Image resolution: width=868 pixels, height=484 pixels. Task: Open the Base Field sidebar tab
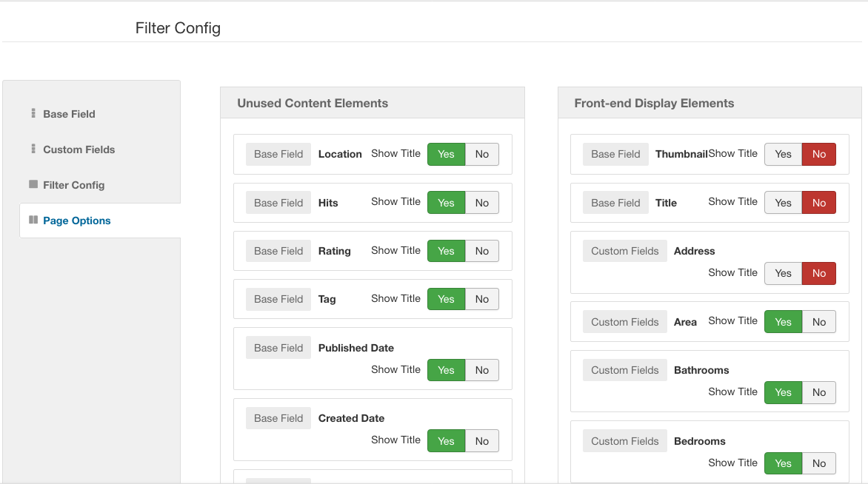point(69,114)
